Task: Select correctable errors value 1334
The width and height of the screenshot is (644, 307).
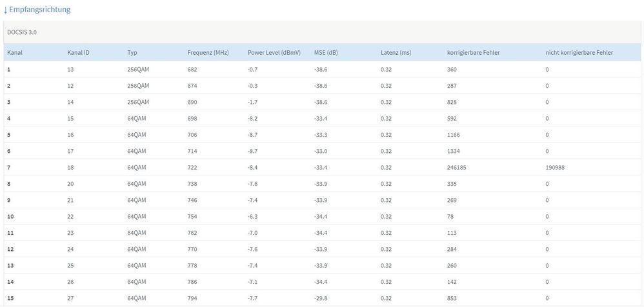Action: (454, 151)
